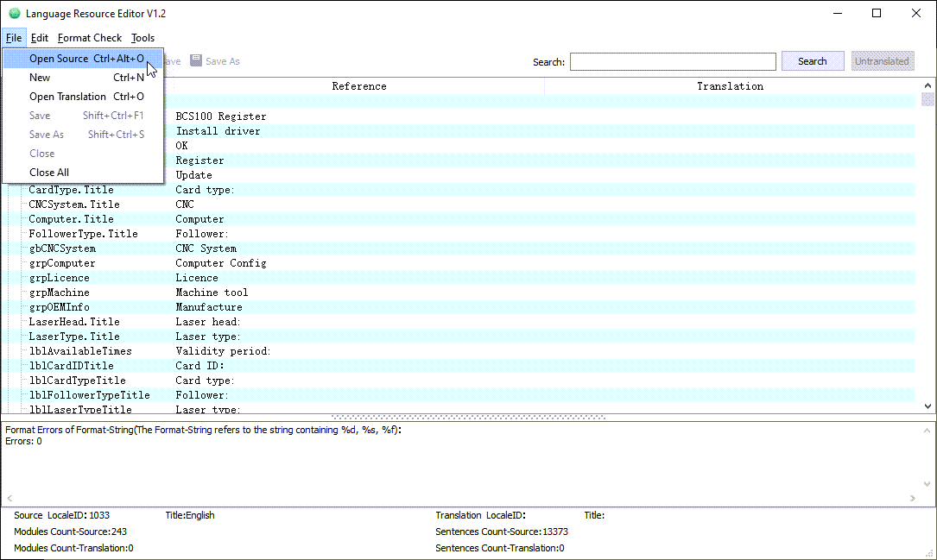Click 'Sentences Count-Source:13373' status text
This screenshot has width=937, height=560.
502,532
